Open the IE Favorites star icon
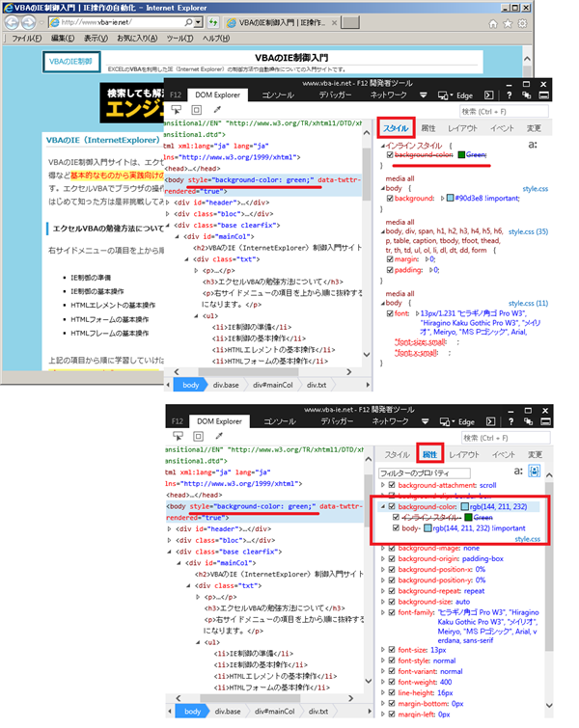Image resolution: width=579 pixels, height=728 pixels. (508, 23)
